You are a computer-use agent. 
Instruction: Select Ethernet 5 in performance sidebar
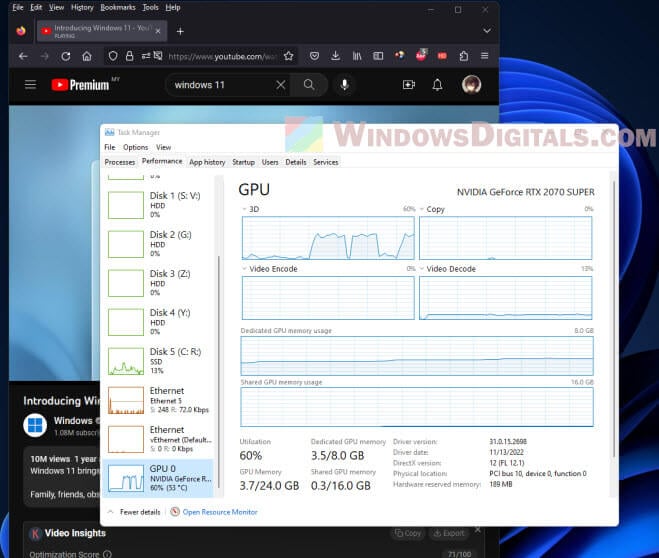(158, 400)
